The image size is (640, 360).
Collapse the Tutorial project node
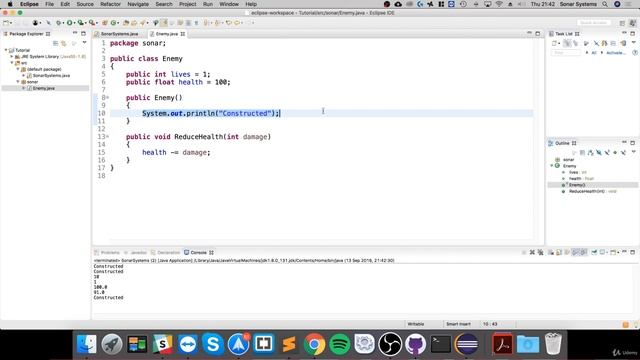(6, 50)
